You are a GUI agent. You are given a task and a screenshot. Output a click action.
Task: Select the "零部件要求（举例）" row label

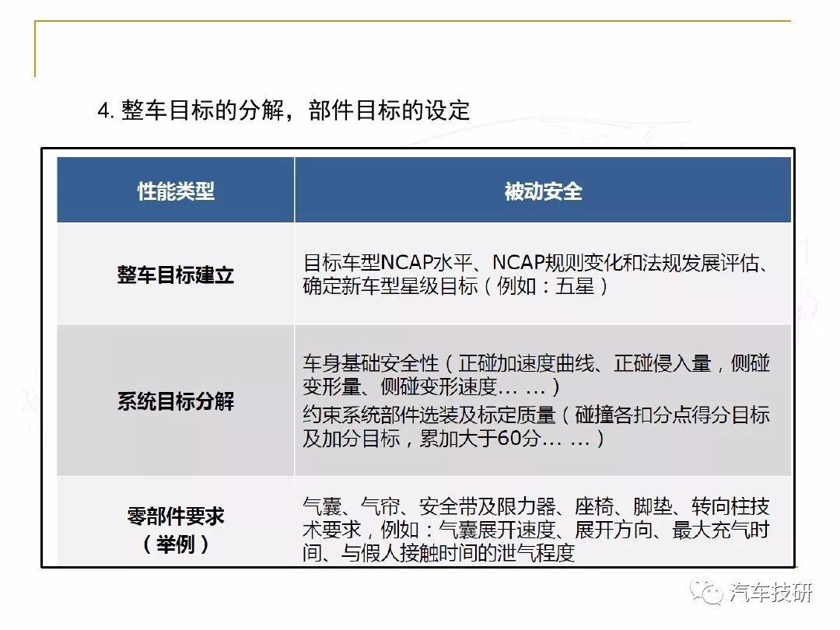tap(176, 530)
